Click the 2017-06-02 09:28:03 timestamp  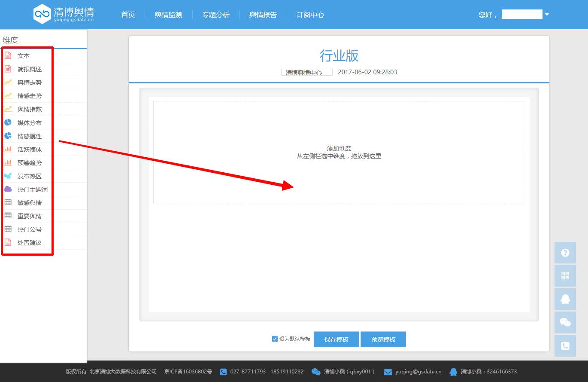coord(367,72)
